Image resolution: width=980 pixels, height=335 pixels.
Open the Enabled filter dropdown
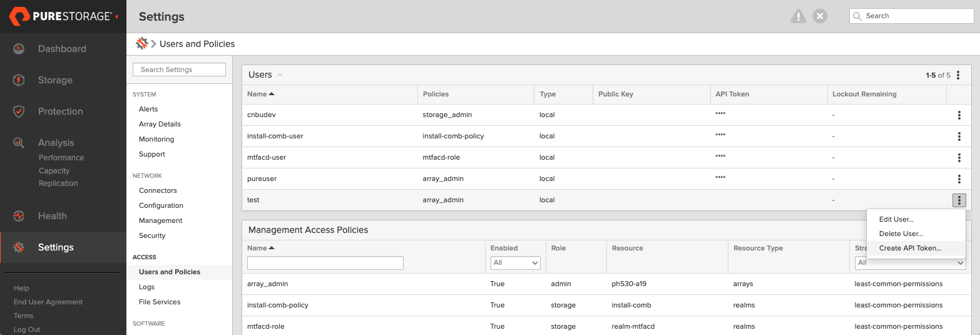(516, 263)
